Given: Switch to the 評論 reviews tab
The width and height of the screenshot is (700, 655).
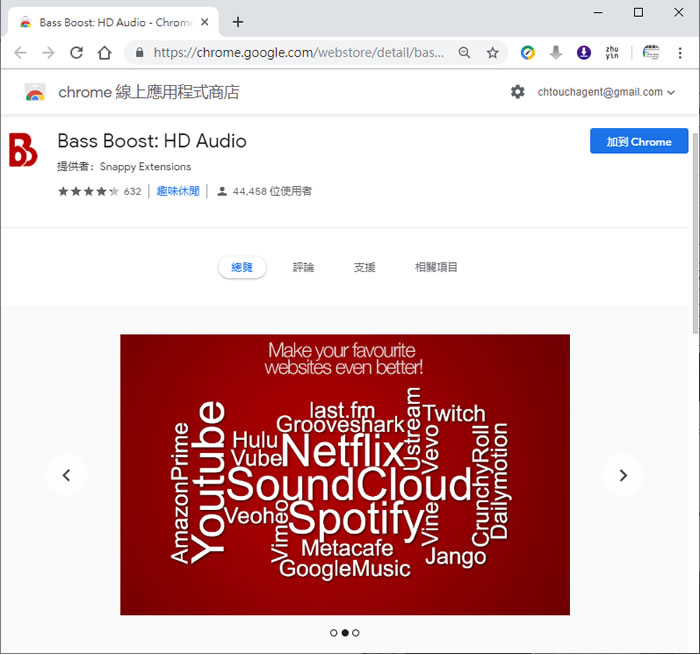Looking at the screenshot, I should pos(303,267).
